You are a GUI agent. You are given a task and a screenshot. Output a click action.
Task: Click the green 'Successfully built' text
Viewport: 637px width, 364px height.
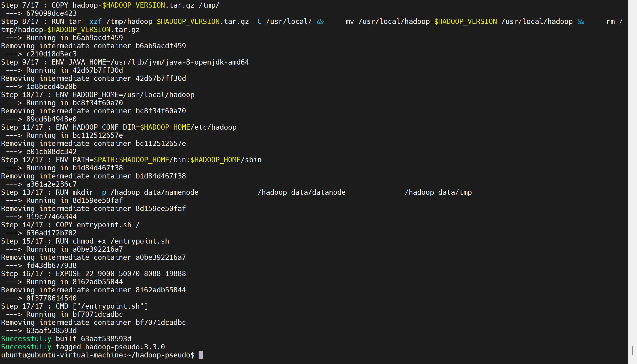pos(26,339)
